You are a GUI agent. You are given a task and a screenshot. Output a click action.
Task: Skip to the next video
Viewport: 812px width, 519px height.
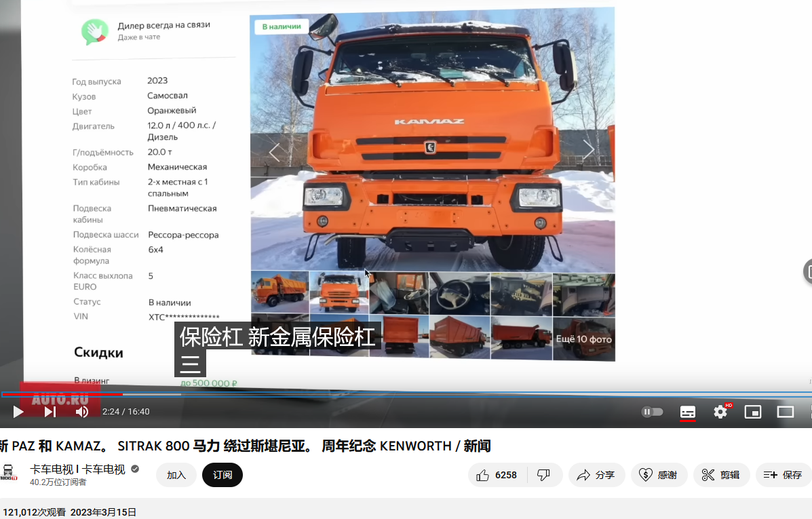(50, 412)
